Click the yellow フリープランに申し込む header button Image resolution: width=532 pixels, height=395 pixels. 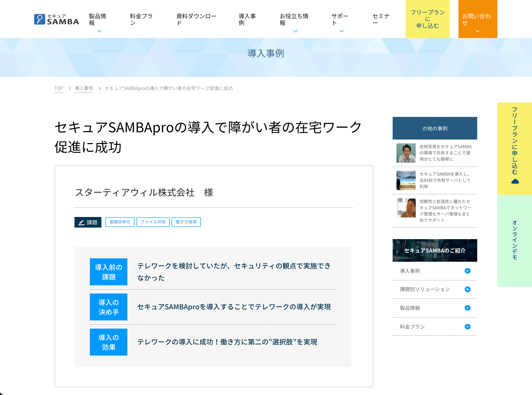pos(427,19)
